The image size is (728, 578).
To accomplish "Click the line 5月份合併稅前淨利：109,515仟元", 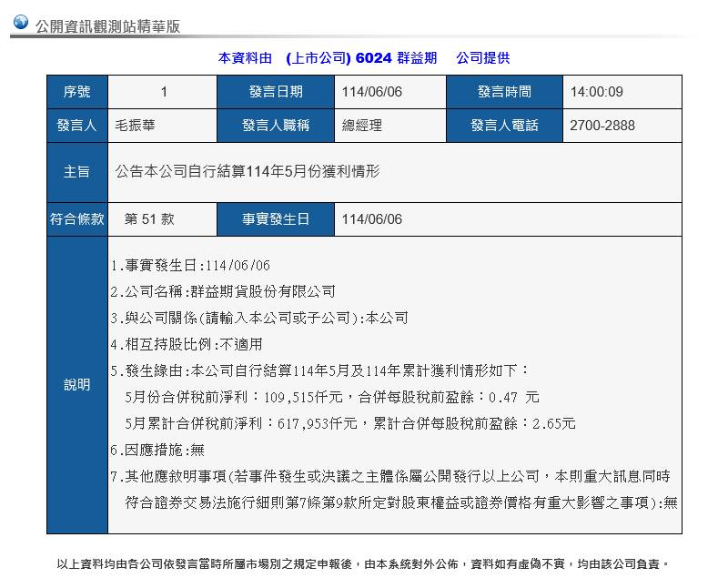I will [332, 398].
